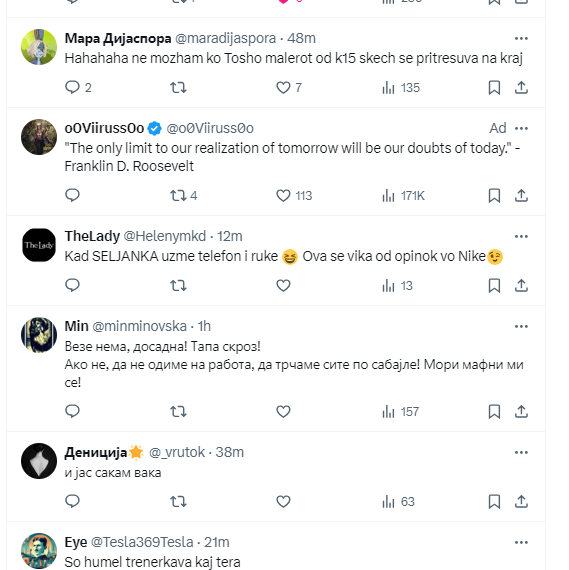569x570 pixels.
Task: View analytics showing 171K views
Action: tap(403, 196)
